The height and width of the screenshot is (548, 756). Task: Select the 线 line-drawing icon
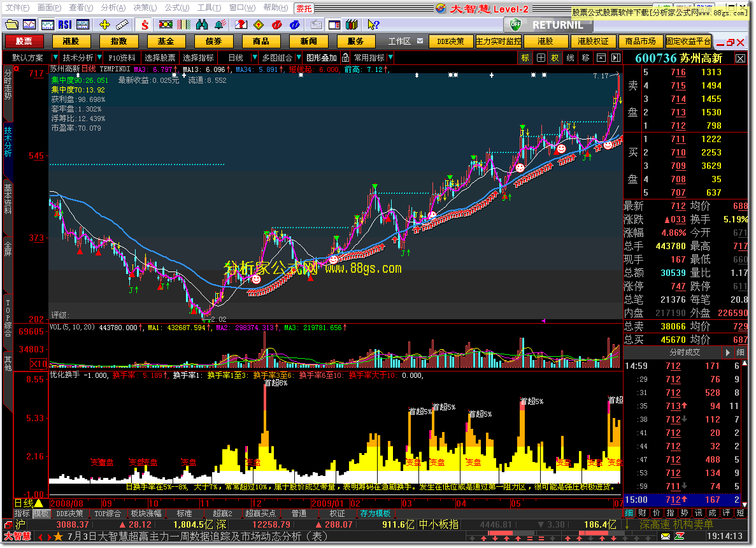pos(571,58)
